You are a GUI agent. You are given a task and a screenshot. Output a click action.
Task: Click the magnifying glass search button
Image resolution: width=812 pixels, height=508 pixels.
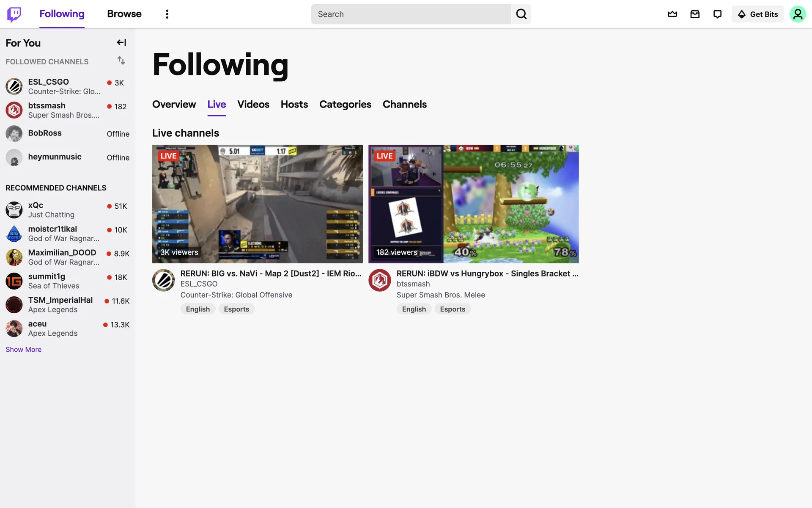click(x=521, y=14)
